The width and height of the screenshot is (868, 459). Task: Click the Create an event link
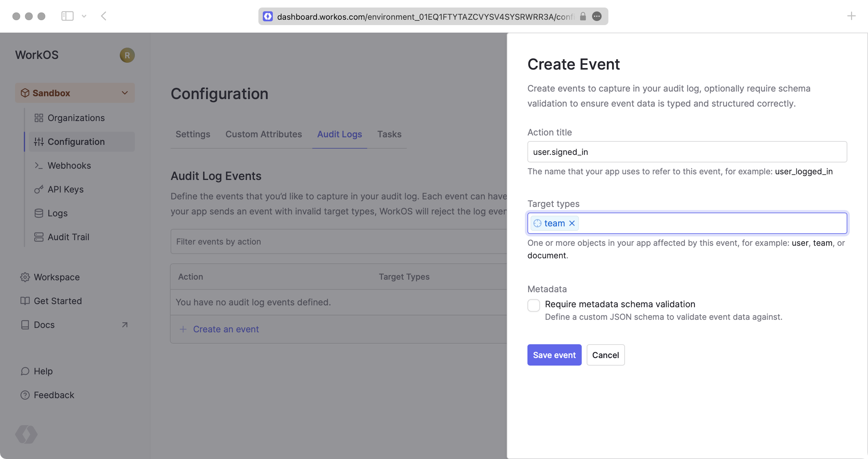point(226,329)
